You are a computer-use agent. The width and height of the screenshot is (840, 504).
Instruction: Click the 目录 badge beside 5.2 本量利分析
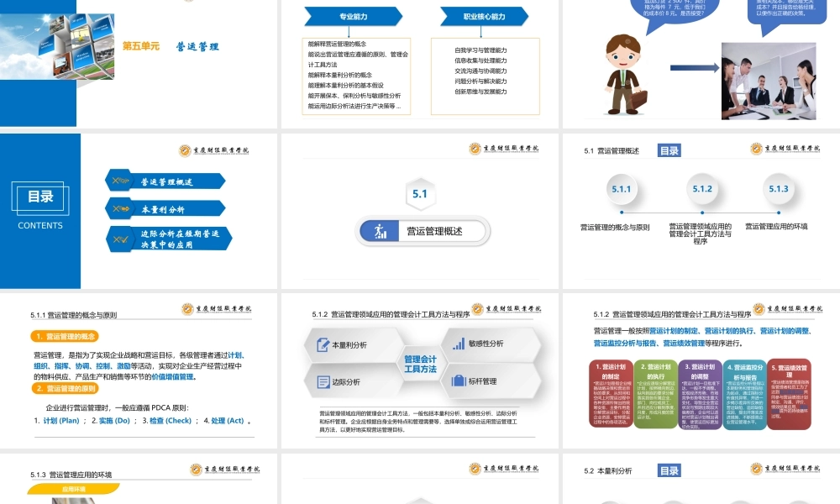coord(668,470)
